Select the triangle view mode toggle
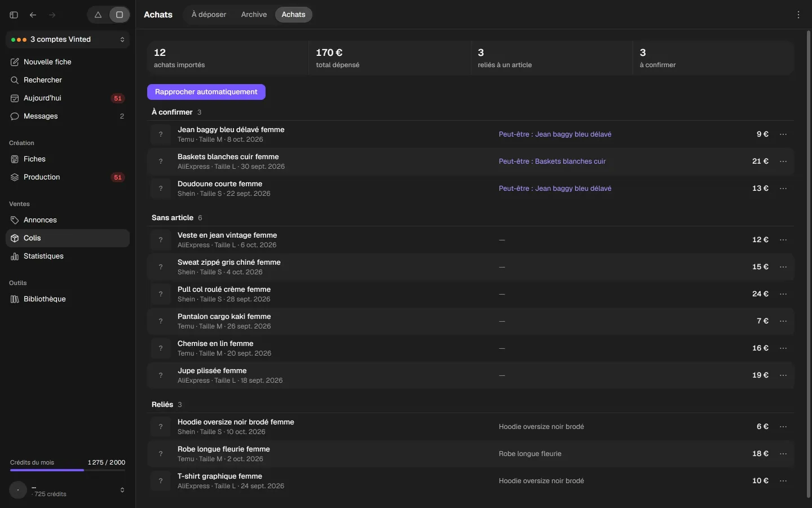Viewport: 812px width, 508px height. (98, 15)
